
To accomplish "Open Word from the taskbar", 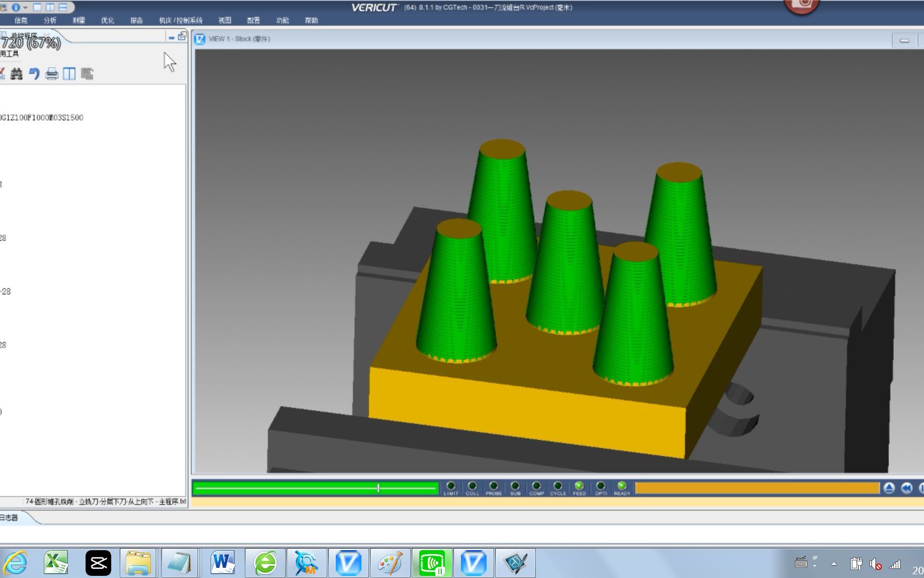I will click(222, 563).
